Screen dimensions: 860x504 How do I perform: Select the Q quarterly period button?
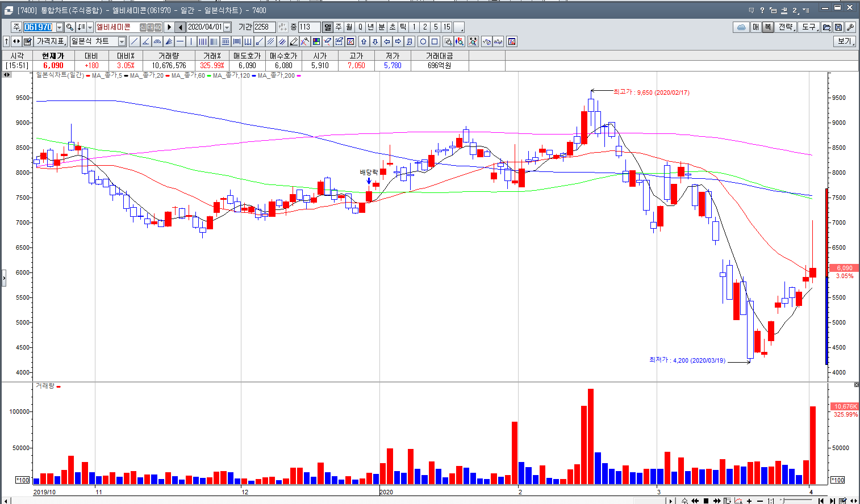(360, 27)
